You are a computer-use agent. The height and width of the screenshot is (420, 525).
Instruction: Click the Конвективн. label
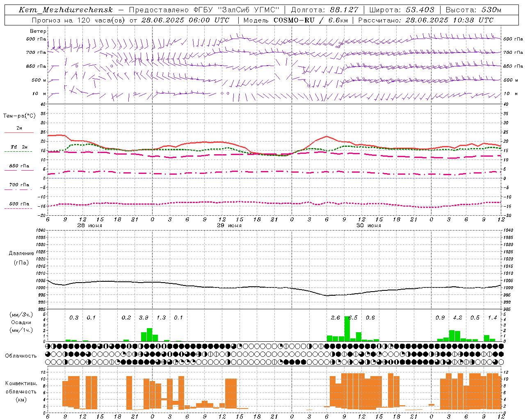(x=21, y=383)
